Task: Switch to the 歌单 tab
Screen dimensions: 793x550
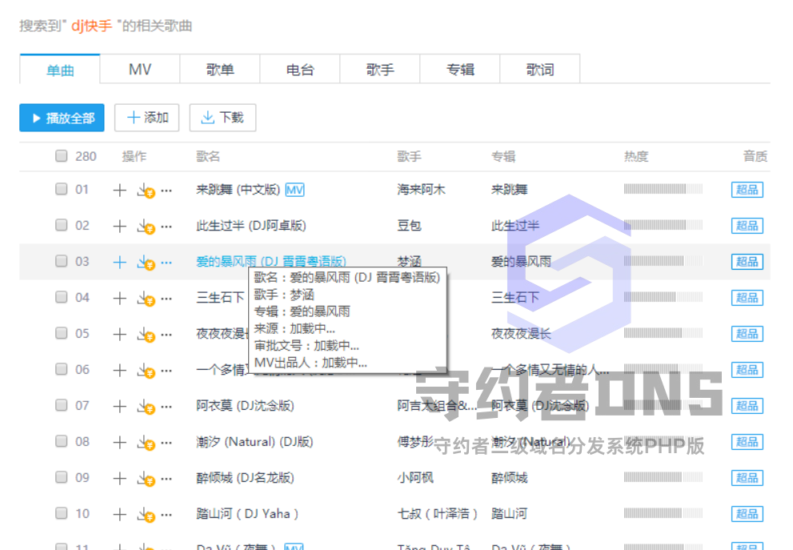Action: coord(220,70)
